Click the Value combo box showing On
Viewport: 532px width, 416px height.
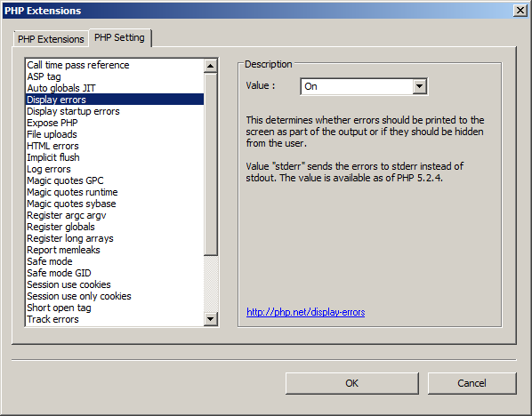click(363, 86)
